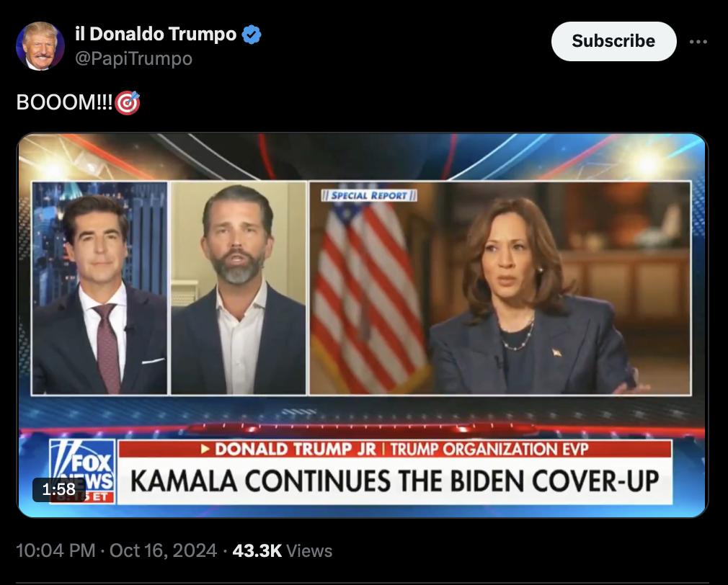The width and height of the screenshot is (728, 585).
Task: Click the bullseye target emoji
Action: [x=127, y=102]
